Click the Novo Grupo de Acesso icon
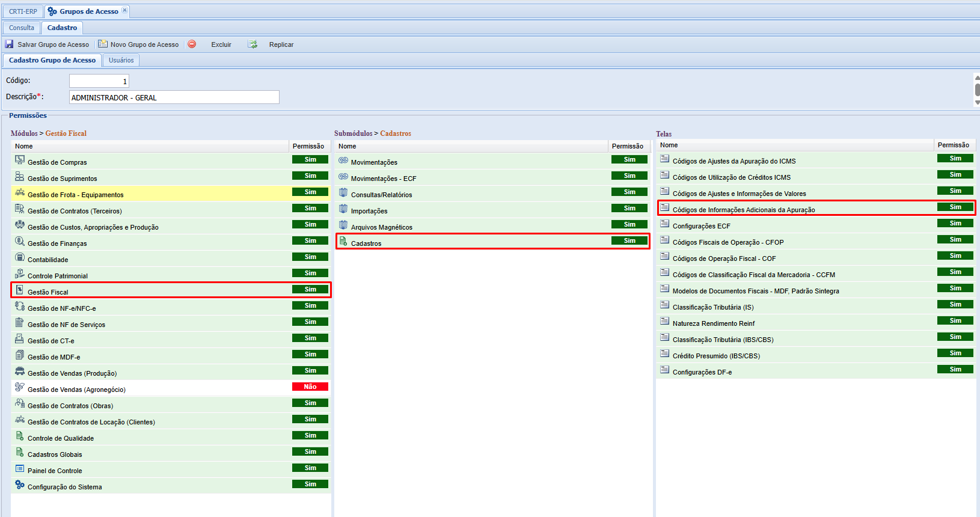The width and height of the screenshot is (980, 517). (103, 44)
